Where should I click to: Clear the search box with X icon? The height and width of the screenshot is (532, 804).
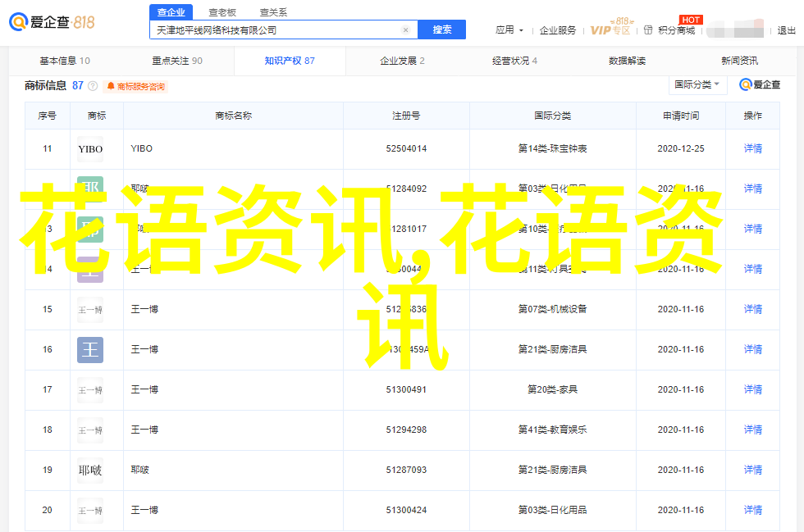click(x=405, y=30)
